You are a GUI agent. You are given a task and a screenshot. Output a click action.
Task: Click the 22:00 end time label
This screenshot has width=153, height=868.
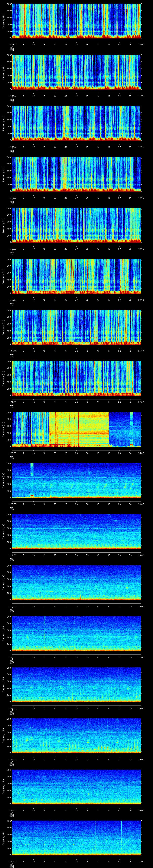point(141,402)
